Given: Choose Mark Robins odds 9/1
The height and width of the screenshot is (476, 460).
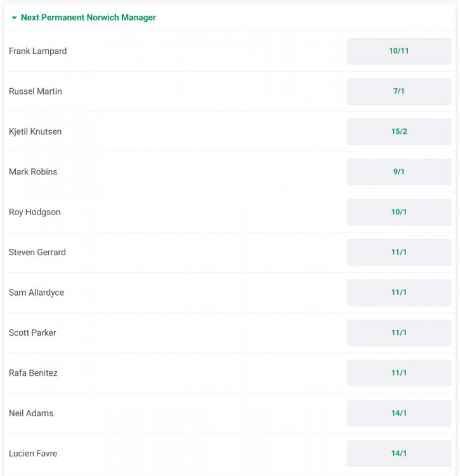Looking at the screenshot, I should point(398,172).
